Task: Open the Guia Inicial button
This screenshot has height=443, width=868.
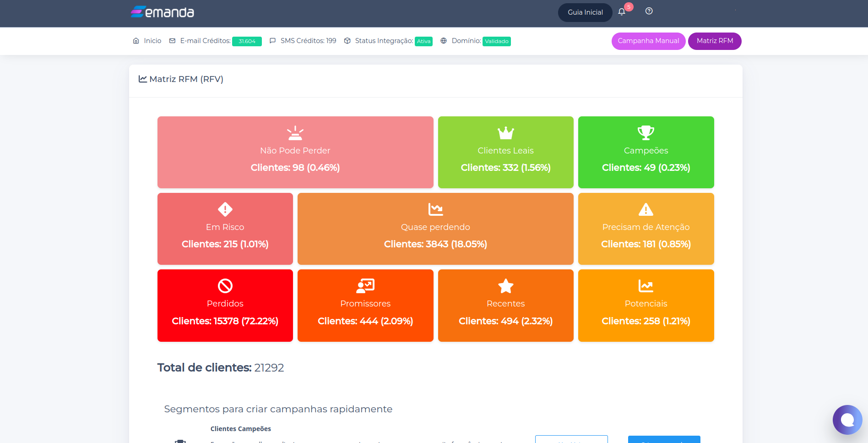Action: tap(585, 12)
